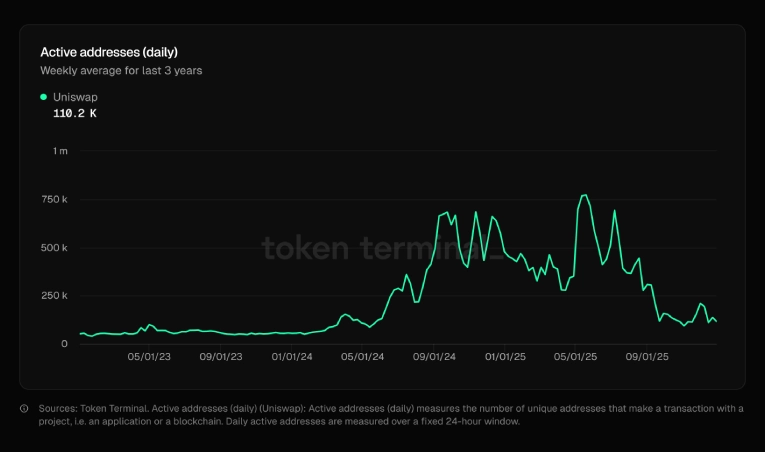The image size is (765, 452).
Task: Click the "500 k" y-axis label
Action: pos(56,247)
